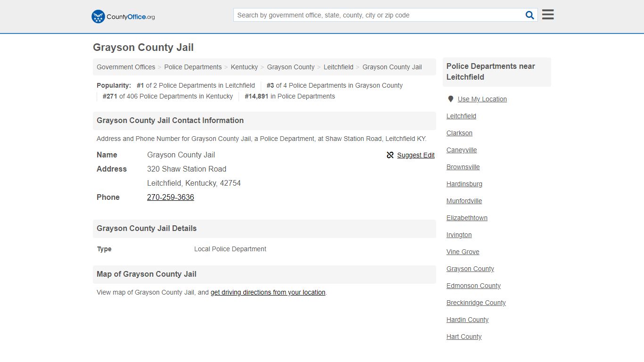
Task: Open Government Offices breadcrumb
Action: click(126, 67)
